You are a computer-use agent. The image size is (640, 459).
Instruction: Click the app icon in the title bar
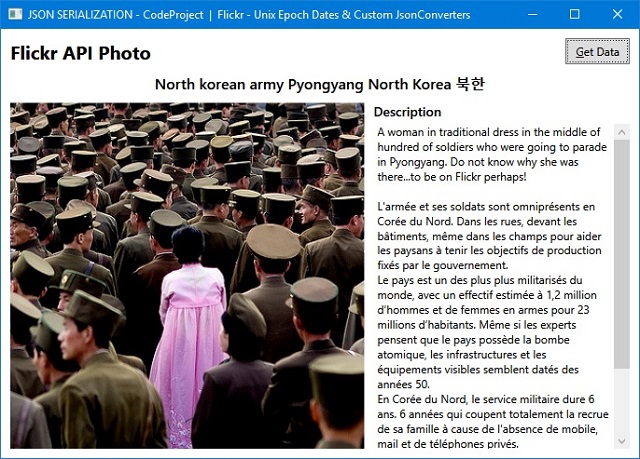[15, 14]
